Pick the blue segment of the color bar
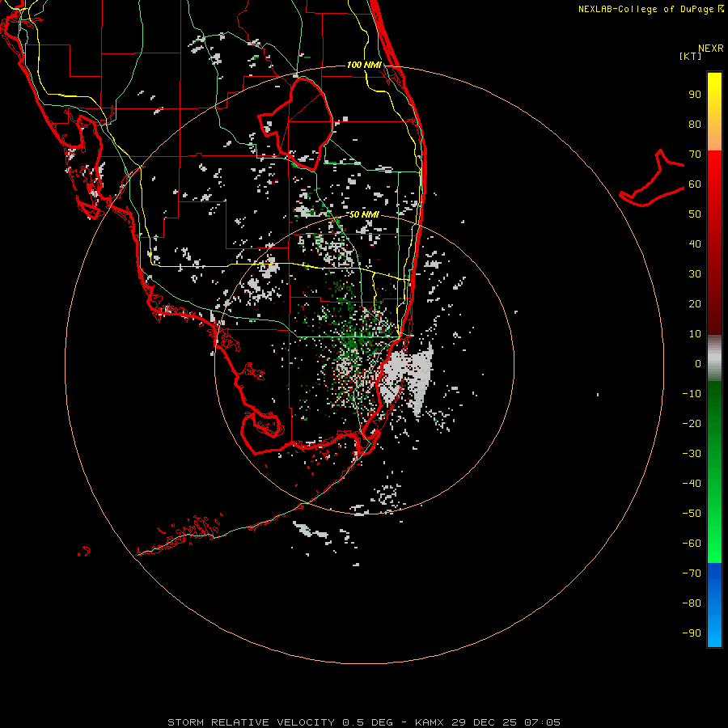Screen dimensions: 728x728 [714, 605]
